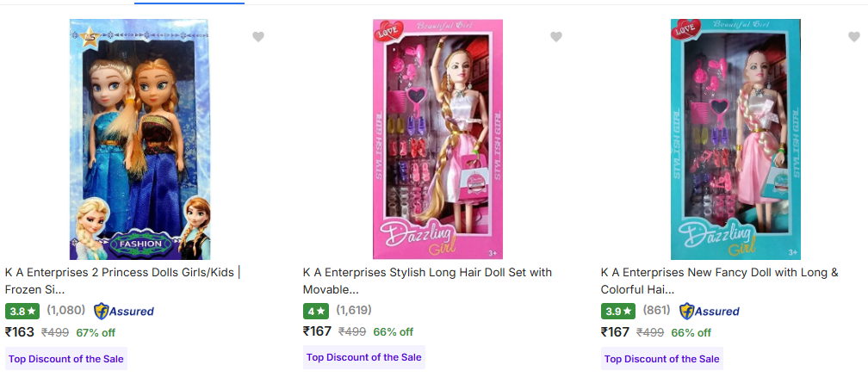Click Assured badge on New Fancy Doll
Image resolution: width=868 pixels, height=377 pixels.
tap(710, 311)
